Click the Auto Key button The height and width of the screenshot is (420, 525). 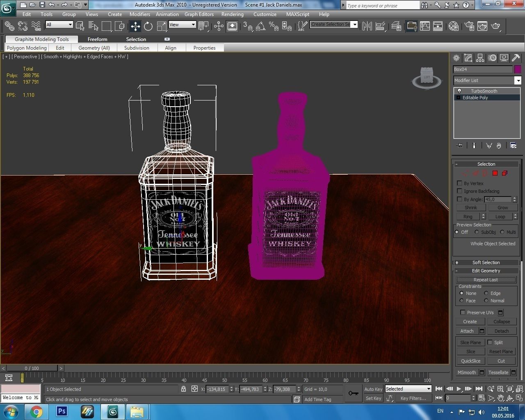[373, 389]
